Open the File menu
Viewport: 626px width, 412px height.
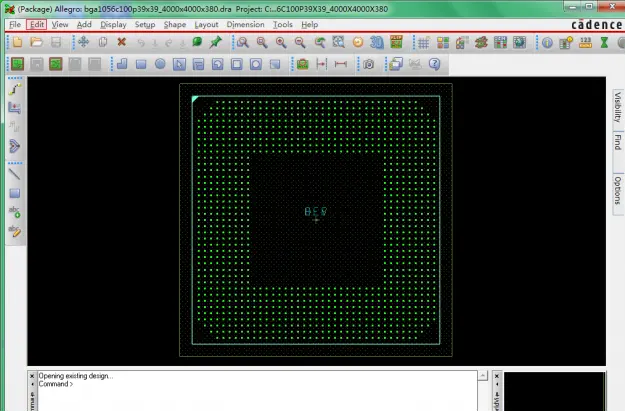coord(15,24)
